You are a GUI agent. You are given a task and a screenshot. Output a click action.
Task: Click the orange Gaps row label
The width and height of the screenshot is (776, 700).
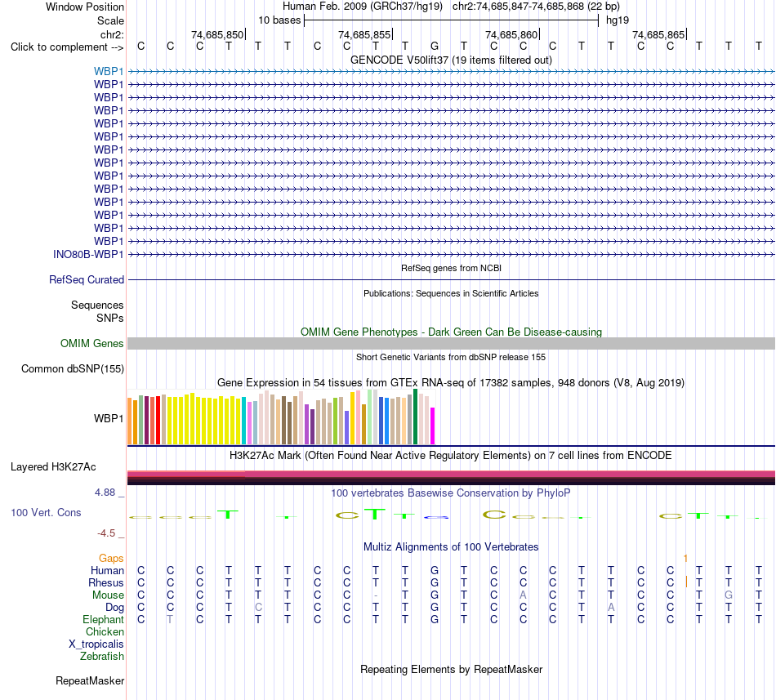[111, 559]
